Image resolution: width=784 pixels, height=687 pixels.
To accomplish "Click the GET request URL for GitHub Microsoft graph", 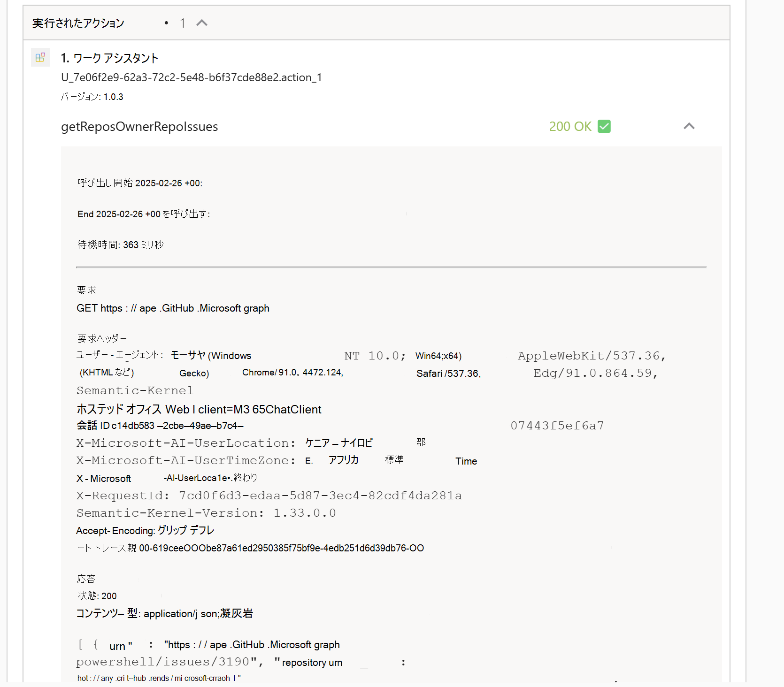I will pyautogui.click(x=173, y=308).
